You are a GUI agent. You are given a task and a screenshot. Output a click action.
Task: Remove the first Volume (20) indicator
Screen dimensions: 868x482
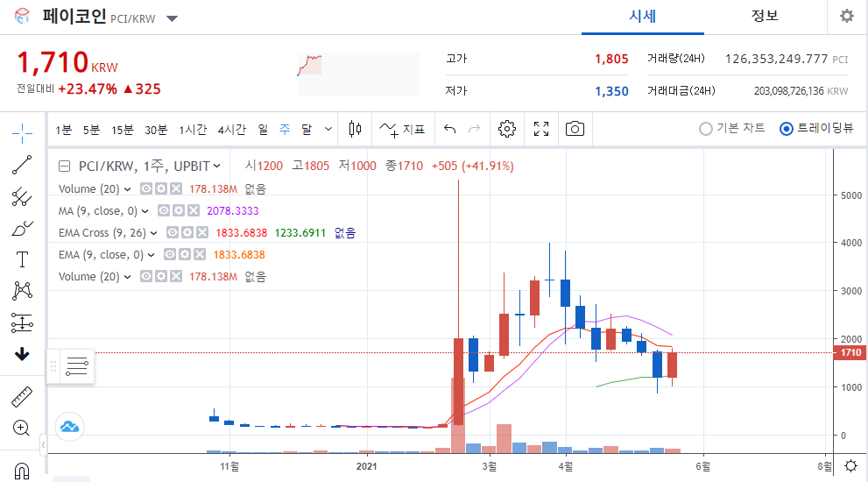pyautogui.click(x=175, y=189)
